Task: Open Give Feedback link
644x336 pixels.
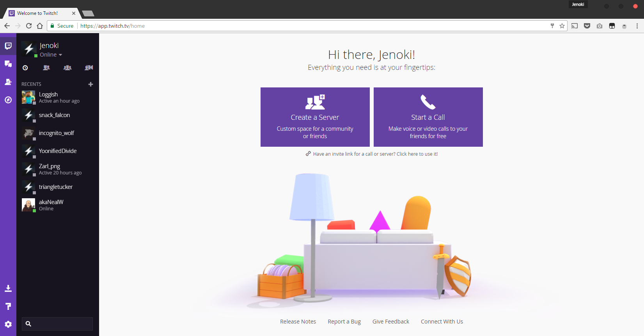Action: 391,322
